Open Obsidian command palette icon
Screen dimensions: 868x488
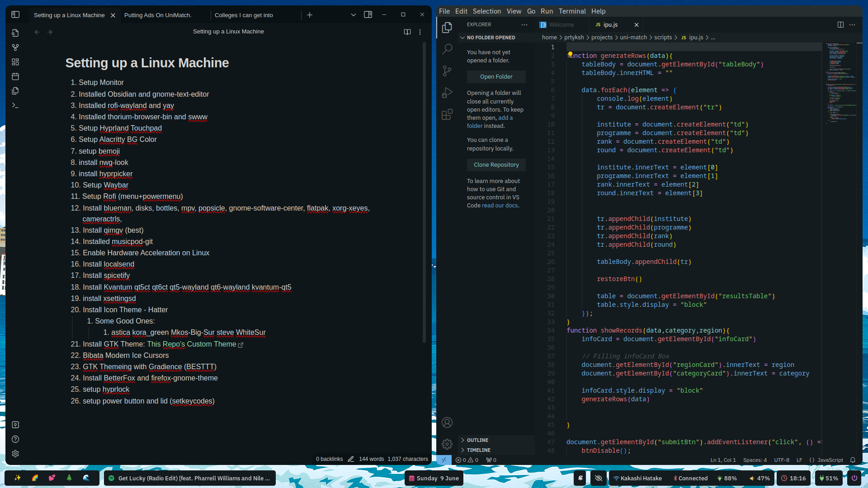[x=15, y=105]
